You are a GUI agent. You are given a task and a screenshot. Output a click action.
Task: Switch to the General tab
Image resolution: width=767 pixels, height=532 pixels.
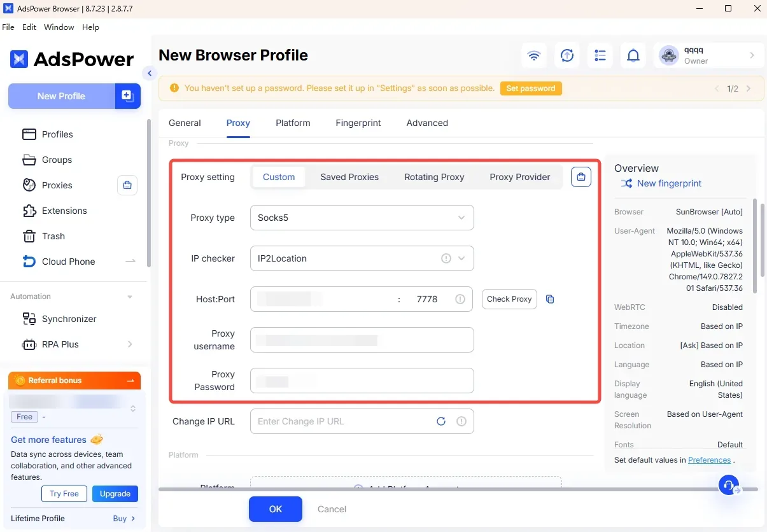point(185,123)
